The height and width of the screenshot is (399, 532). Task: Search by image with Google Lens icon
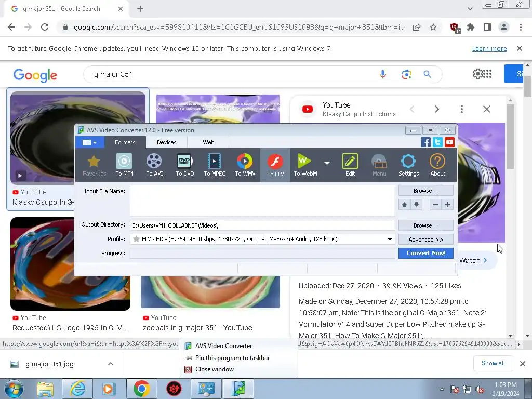coord(406,74)
